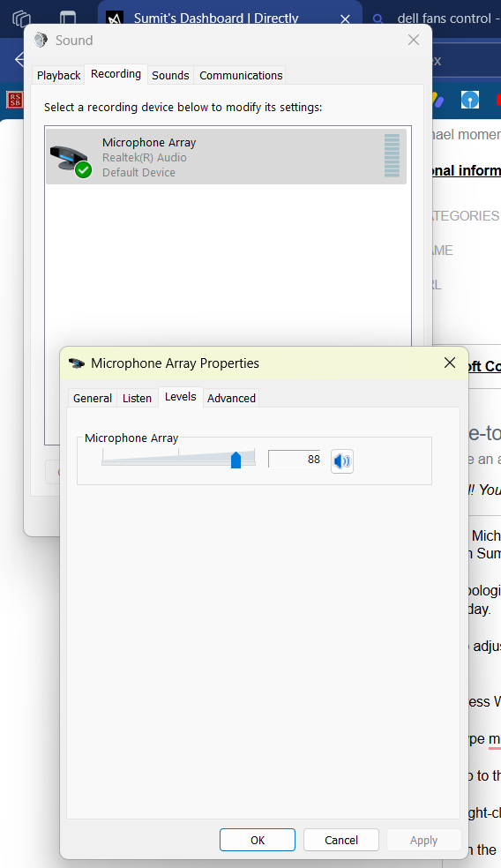501x868 pixels.
Task: Select the Recording tab in Sound window
Action: (x=116, y=74)
